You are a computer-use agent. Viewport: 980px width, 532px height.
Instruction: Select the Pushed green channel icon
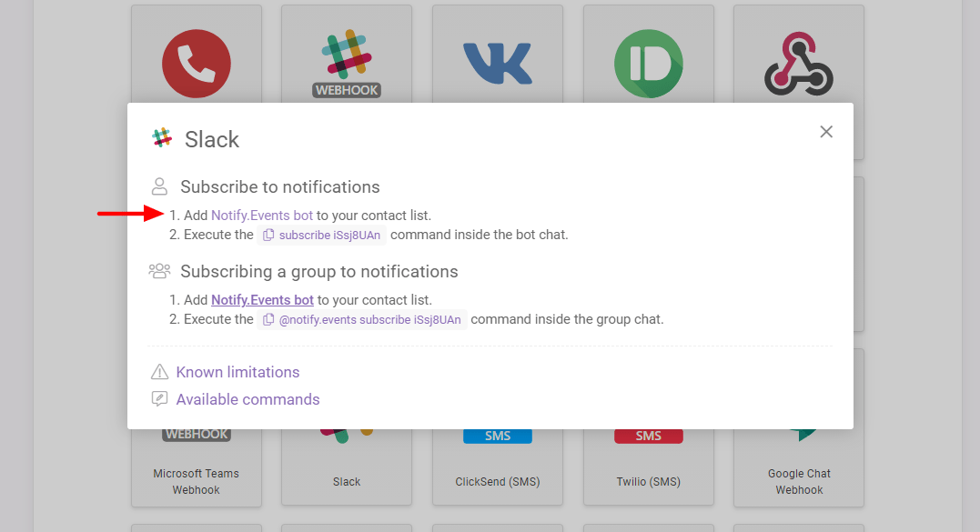(x=649, y=64)
